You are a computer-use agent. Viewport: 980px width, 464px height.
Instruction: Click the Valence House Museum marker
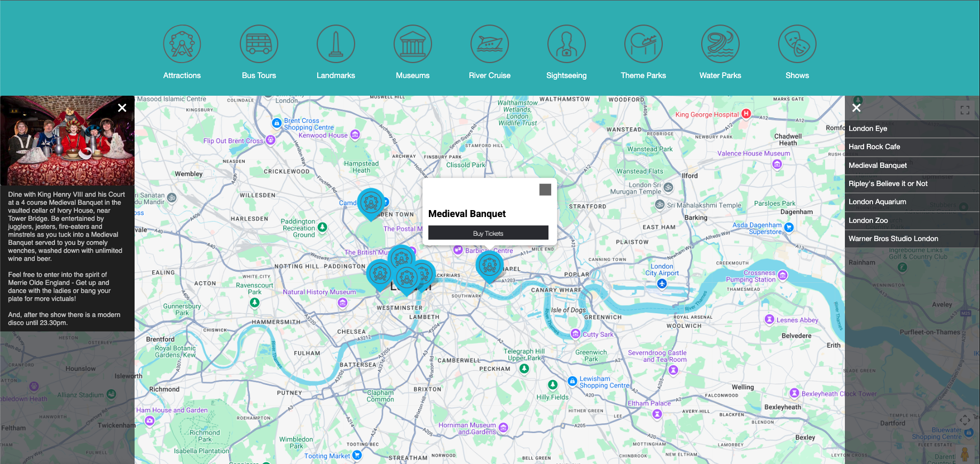click(x=777, y=164)
